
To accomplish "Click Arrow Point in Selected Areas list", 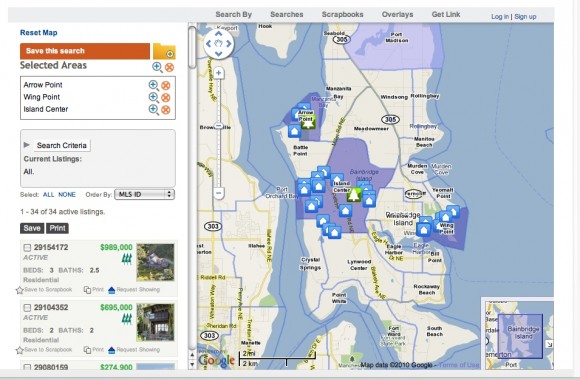I will click(43, 85).
